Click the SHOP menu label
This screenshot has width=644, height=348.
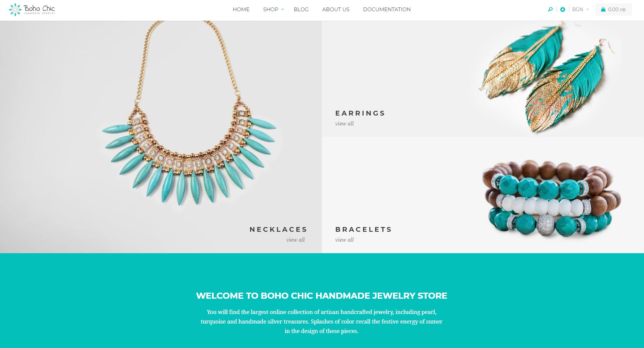click(270, 10)
